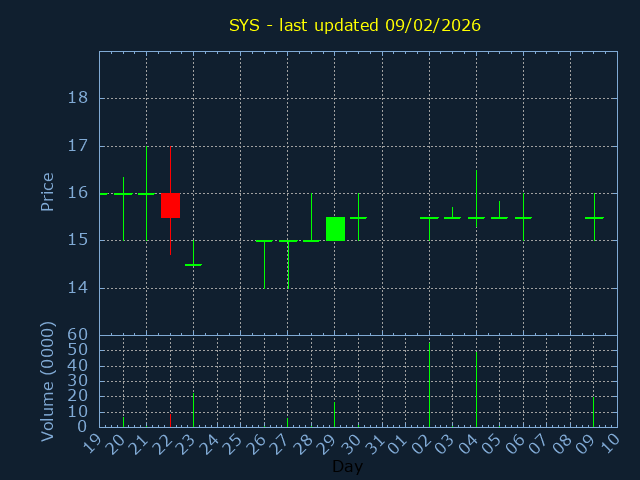
Task: Click the green volume bar on day 29
Action: (x=335, y=415)
